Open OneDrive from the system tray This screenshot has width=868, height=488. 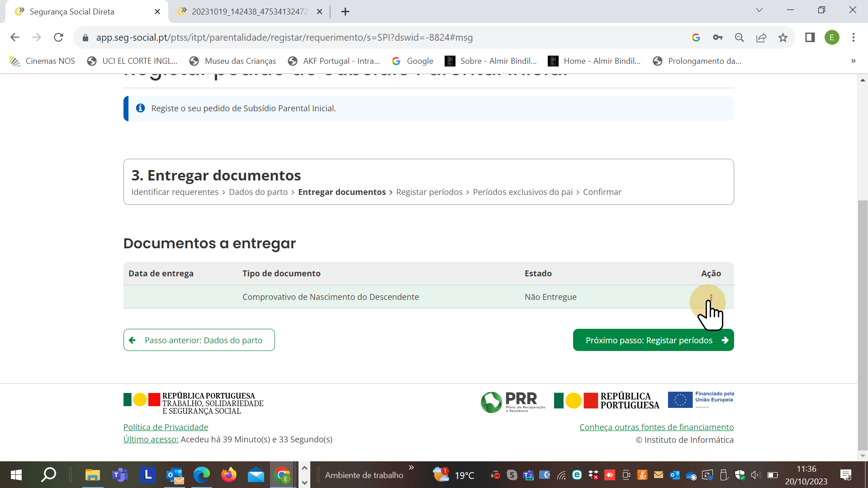(691, 475)
